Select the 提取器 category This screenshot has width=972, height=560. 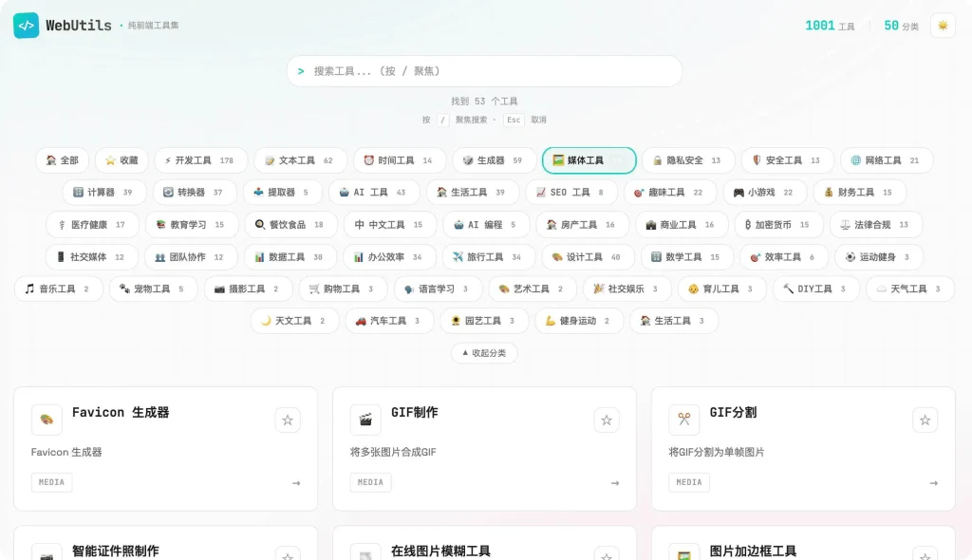282,193
